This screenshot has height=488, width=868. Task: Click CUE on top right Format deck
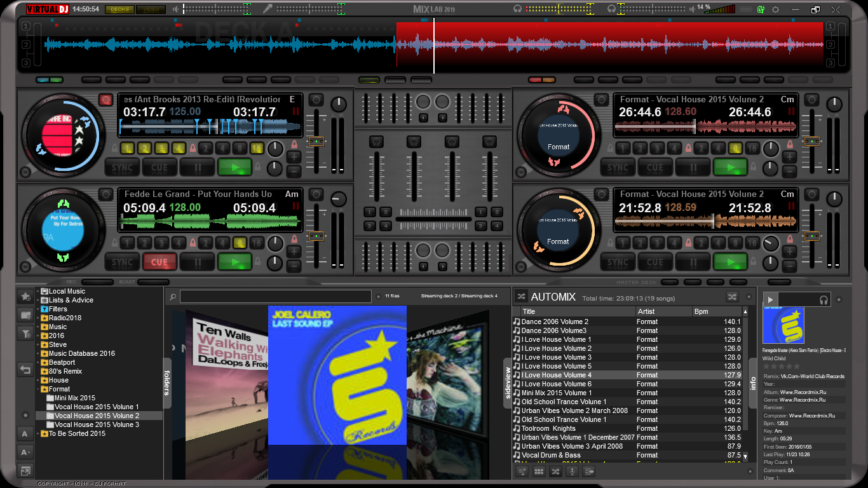655,168
